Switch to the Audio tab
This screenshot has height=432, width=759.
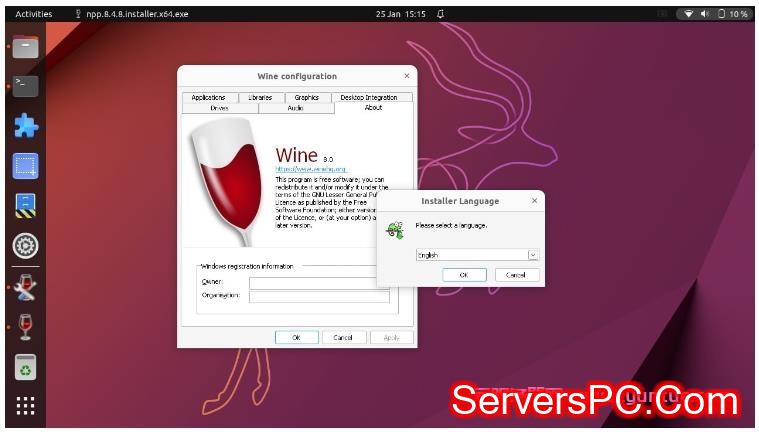[296, 108]
